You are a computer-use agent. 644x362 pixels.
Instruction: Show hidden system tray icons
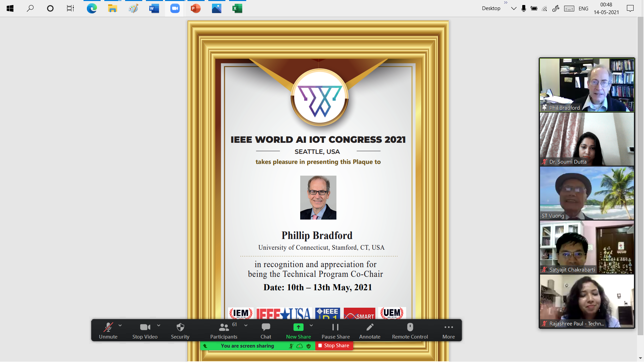[x=514, y=8]
